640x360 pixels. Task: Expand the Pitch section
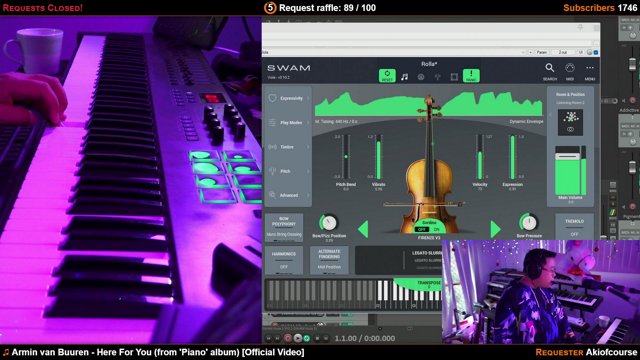(x=289, y=171)
